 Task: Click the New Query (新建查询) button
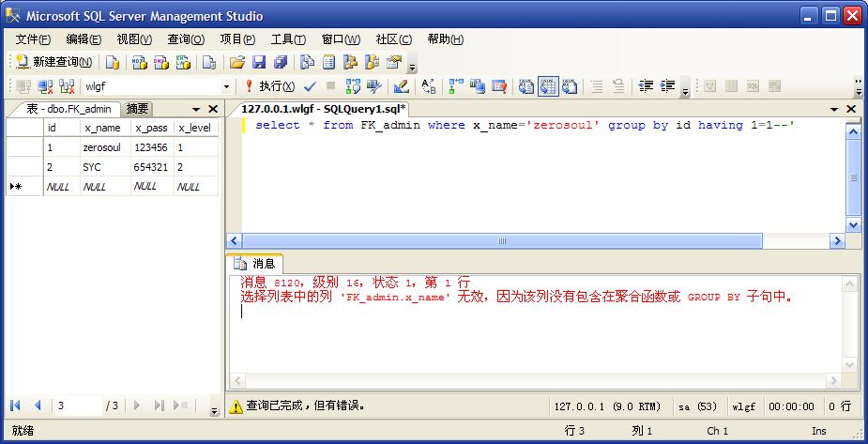(x=53, y=62)
